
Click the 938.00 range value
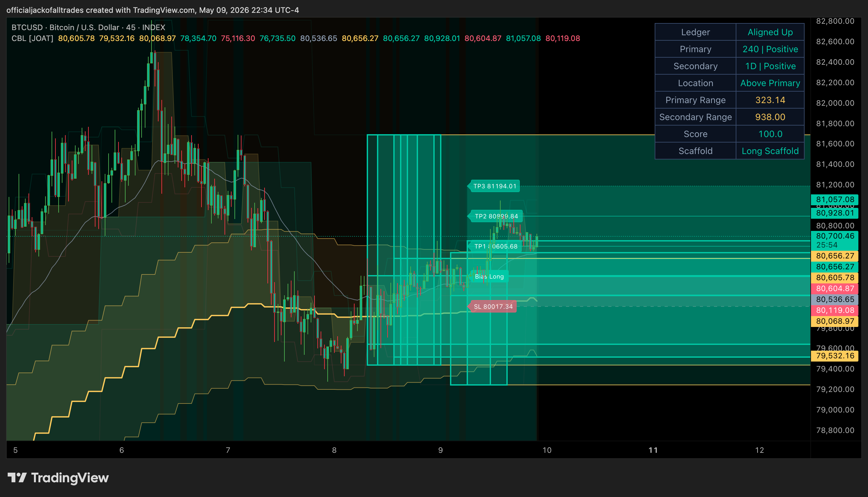(x=770, y=117)
